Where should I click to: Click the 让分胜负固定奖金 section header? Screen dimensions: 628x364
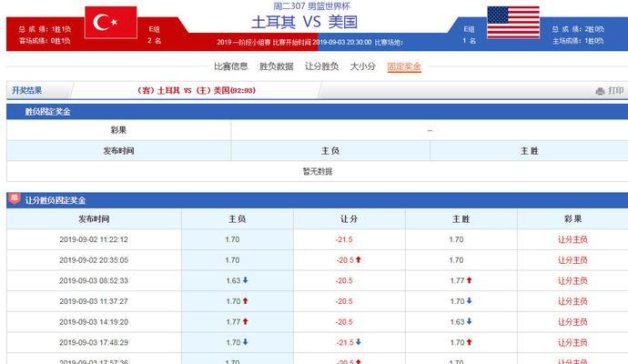[56, 200]
